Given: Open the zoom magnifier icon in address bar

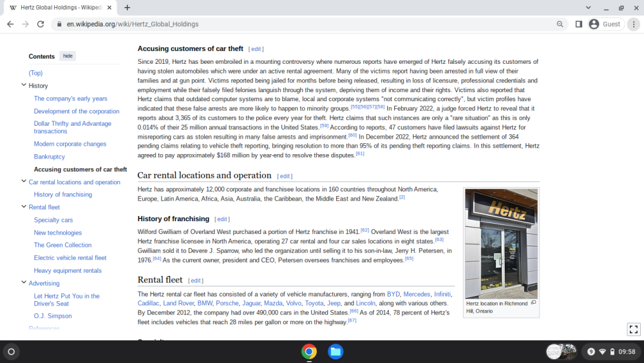Looking at the screenshot, I should [x=560, y=25].
